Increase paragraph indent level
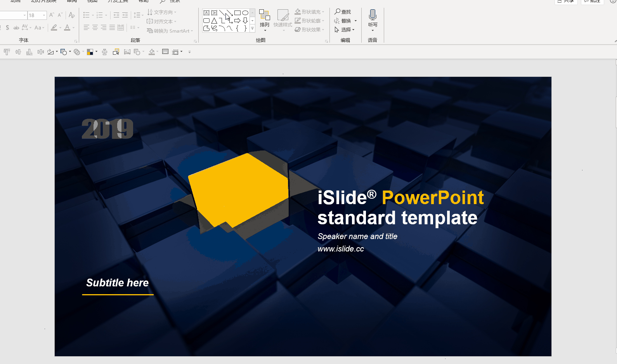Viewport: 617px width, 364px height. click(125, 15)
